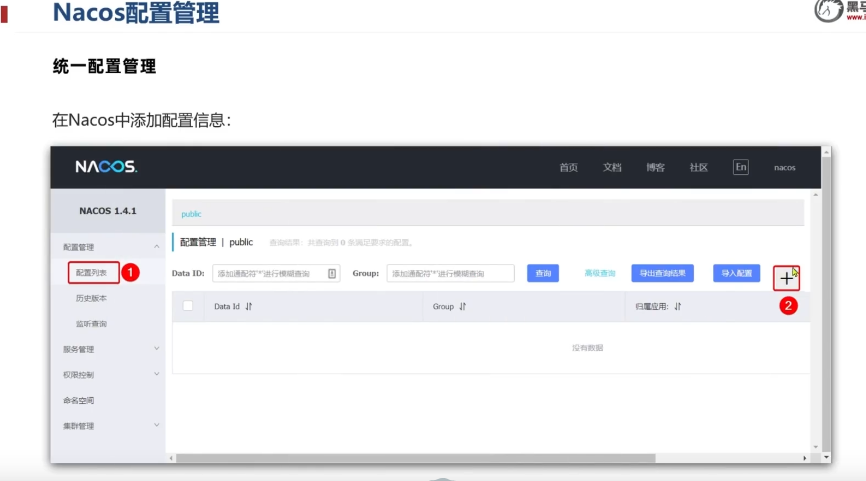Focus the Group search field

451,273
